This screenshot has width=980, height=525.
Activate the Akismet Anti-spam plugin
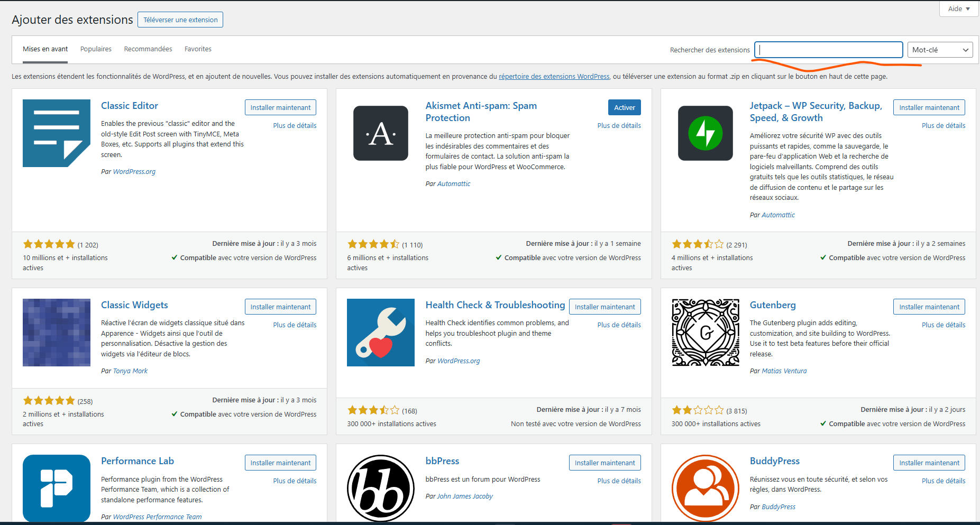[x=625, y=107]
